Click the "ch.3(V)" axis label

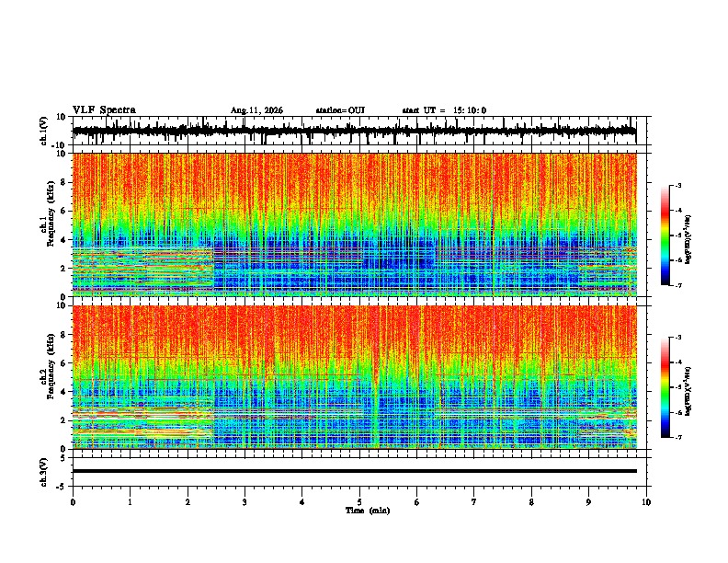tap(44, 472)
